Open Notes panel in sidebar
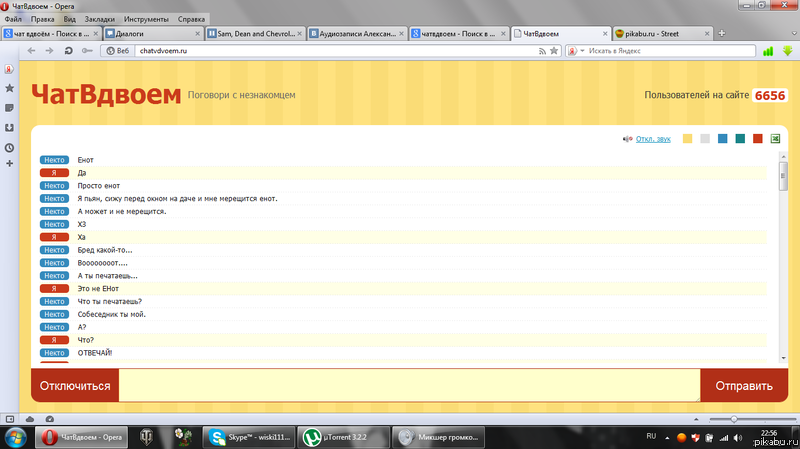 (x=9, y=108)
